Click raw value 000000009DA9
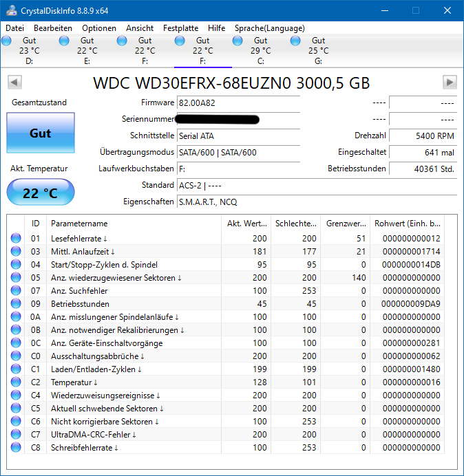The width and height of the screenshot is (464, 476). (x=411, y=304)
